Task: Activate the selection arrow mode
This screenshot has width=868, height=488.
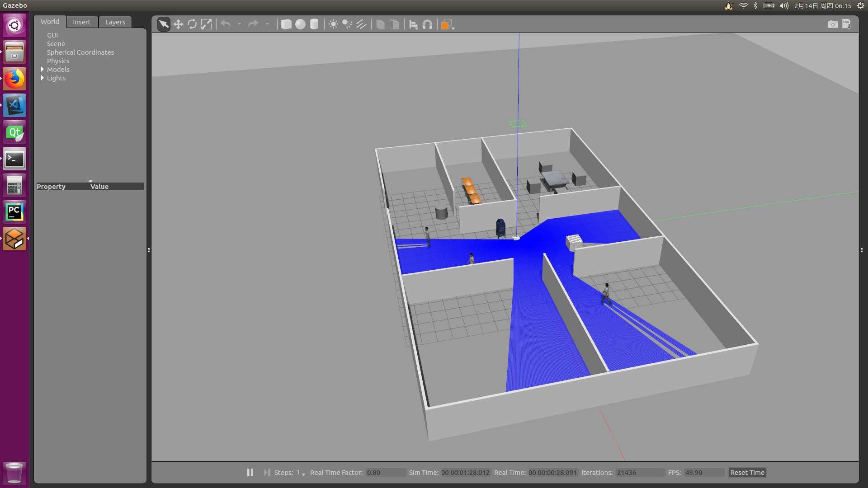Action: coord(164,24)
